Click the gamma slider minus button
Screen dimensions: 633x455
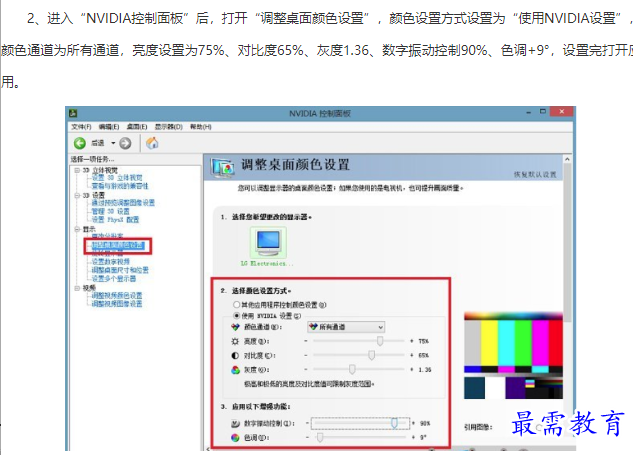click(x=306, y=369)
